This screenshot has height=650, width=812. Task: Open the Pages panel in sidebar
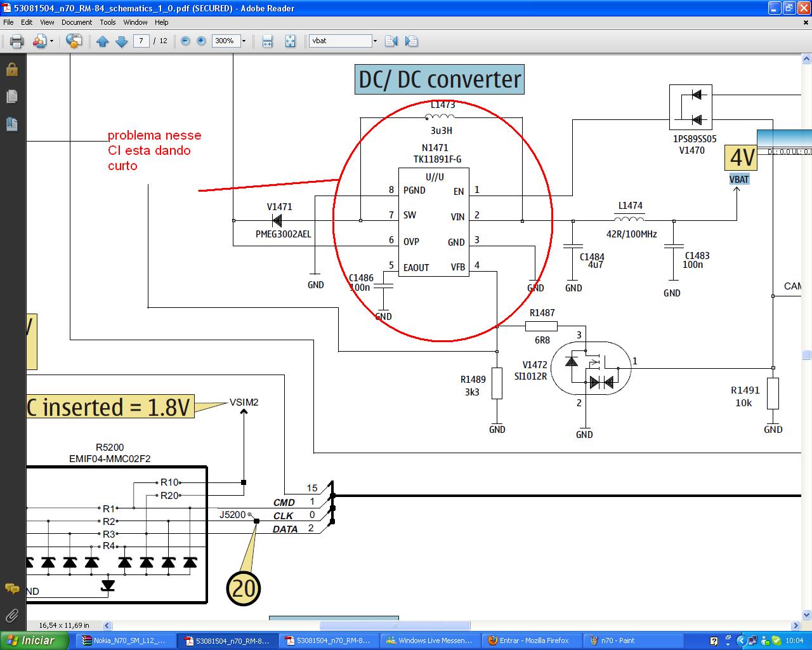click(12, 96)
